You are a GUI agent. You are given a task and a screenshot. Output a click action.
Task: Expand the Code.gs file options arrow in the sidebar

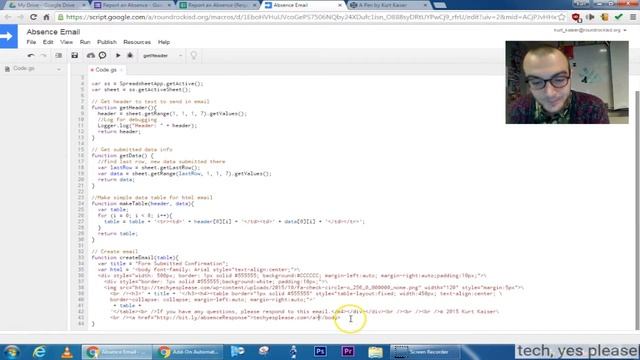tap(59, 69)
